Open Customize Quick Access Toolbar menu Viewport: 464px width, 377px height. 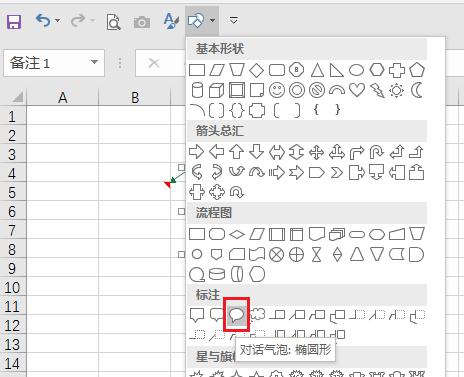[234, 20]
